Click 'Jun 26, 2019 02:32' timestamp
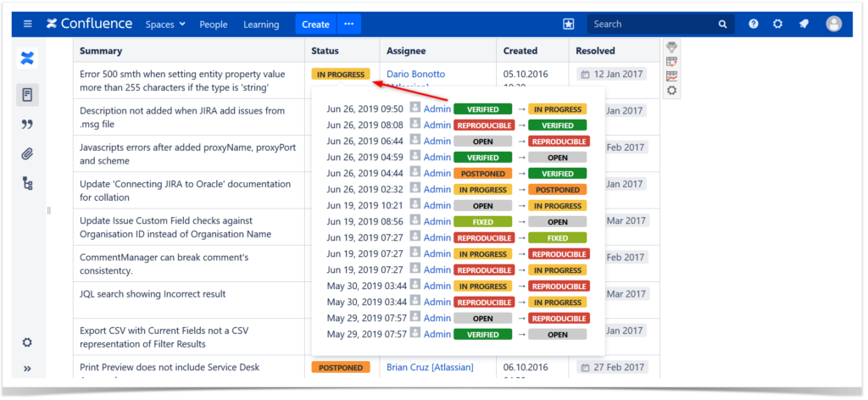 point(364,189)
